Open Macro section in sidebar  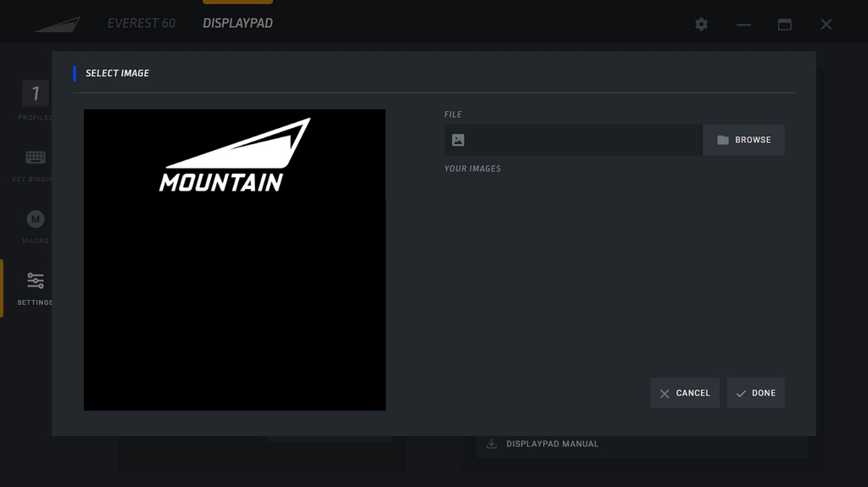click(x=36, y=226)
